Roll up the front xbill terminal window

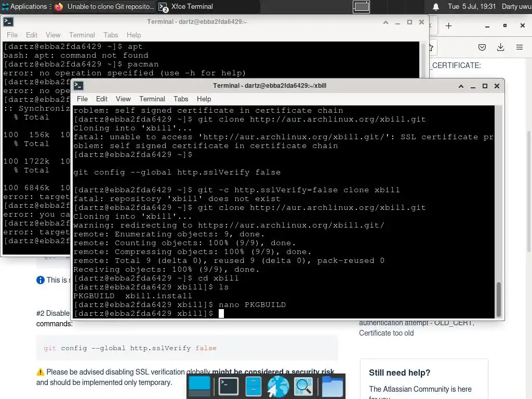[461, 86]
